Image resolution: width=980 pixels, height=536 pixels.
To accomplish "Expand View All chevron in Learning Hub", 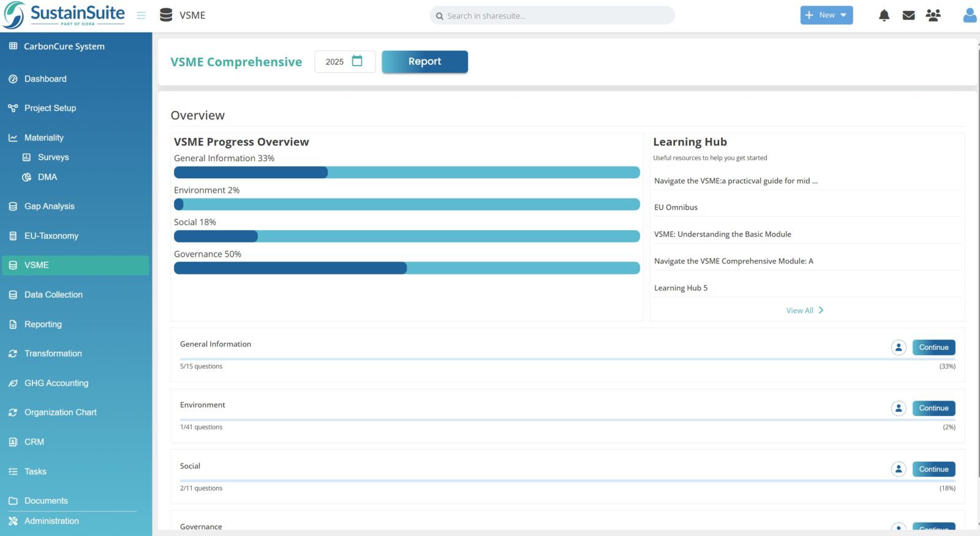I will click(821, 310).
